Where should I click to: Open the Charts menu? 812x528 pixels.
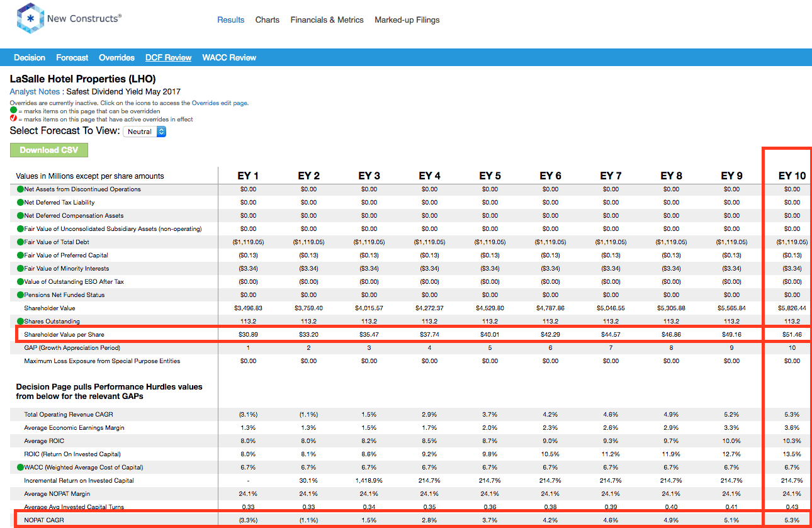(x=268, y=20)
